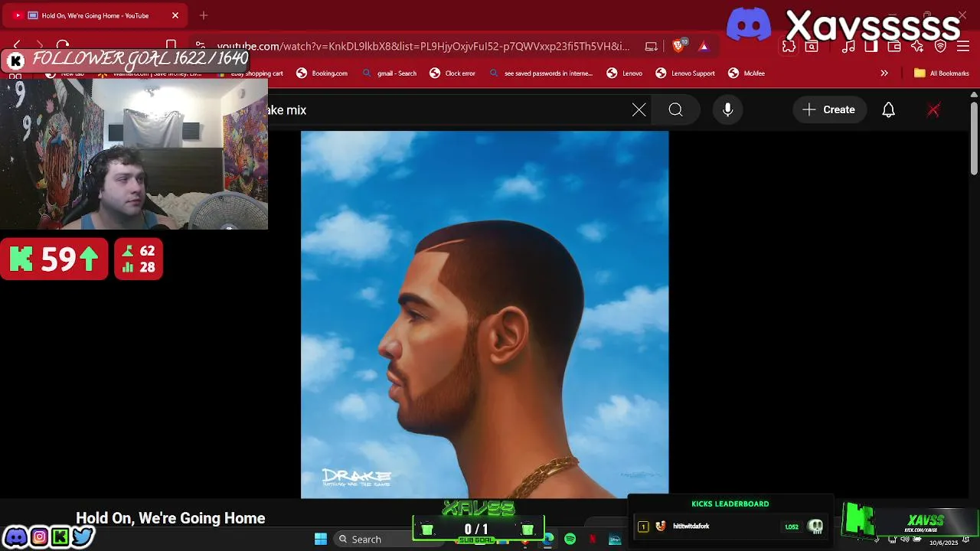The width and height of the screenshot is (980, 551).
Task: Open Spotify from the taskbar
Action: click(570, 540)
